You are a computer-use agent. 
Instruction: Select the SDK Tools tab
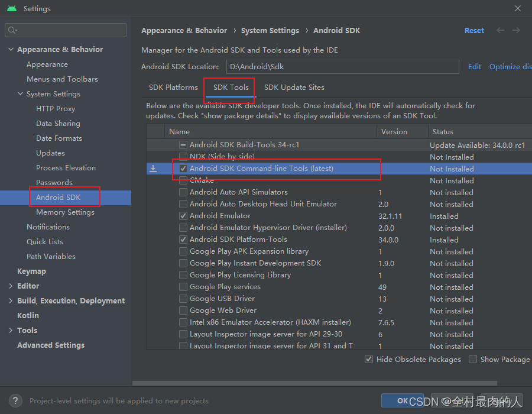tap(231, 88)
